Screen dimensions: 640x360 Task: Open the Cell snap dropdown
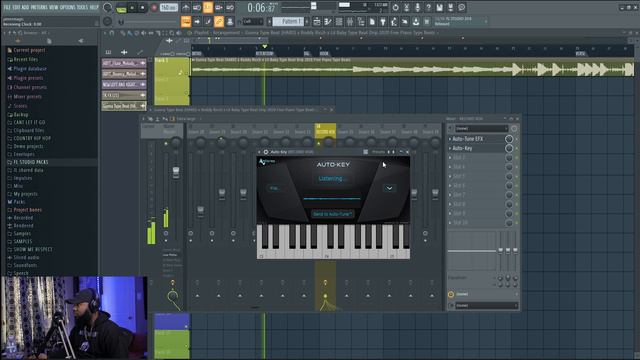click(x=253, y=21)
